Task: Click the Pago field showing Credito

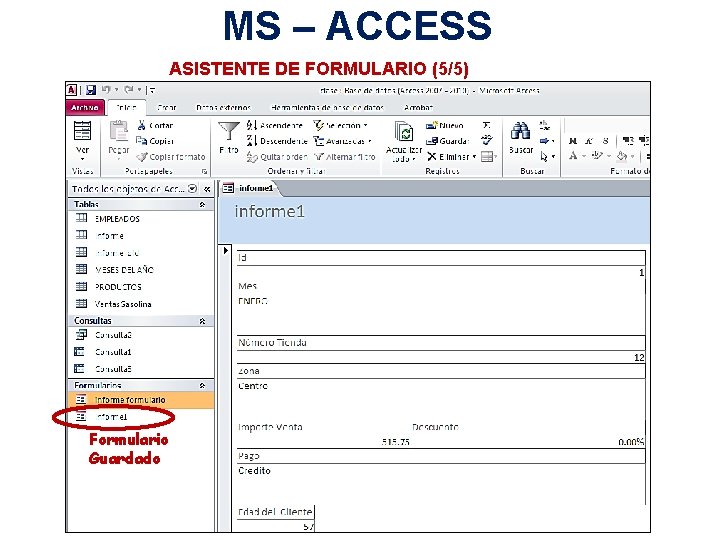Action: pyautogui.click(x=441, y=484)
